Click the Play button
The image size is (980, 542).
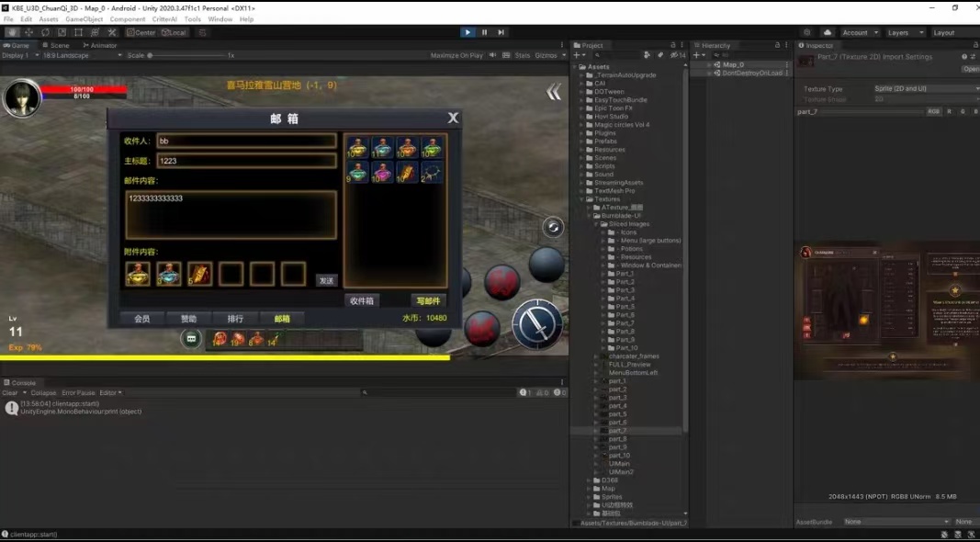click(467, 32)
